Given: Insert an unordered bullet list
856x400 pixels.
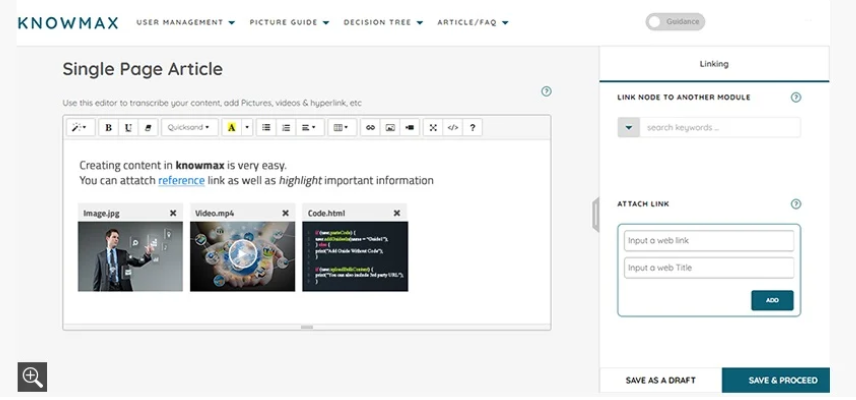Looking at the screenshot, I should (266, 128).
